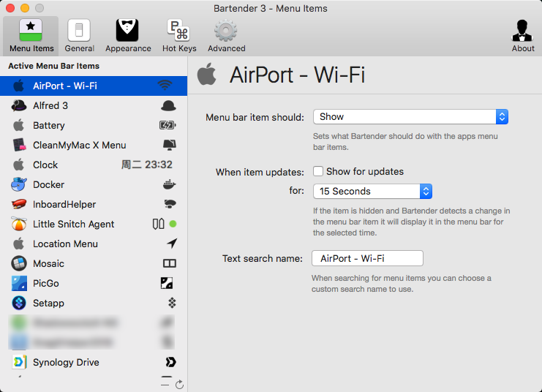
Task: Switch to the General tab
Action: pyautogui.click(x=79, y=36)
